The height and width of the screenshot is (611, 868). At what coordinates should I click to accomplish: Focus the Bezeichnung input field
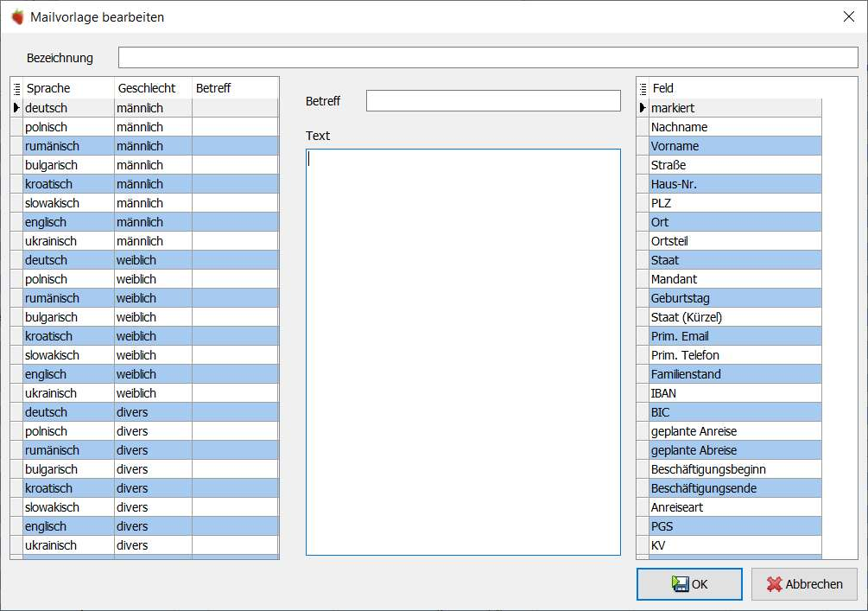488,58
